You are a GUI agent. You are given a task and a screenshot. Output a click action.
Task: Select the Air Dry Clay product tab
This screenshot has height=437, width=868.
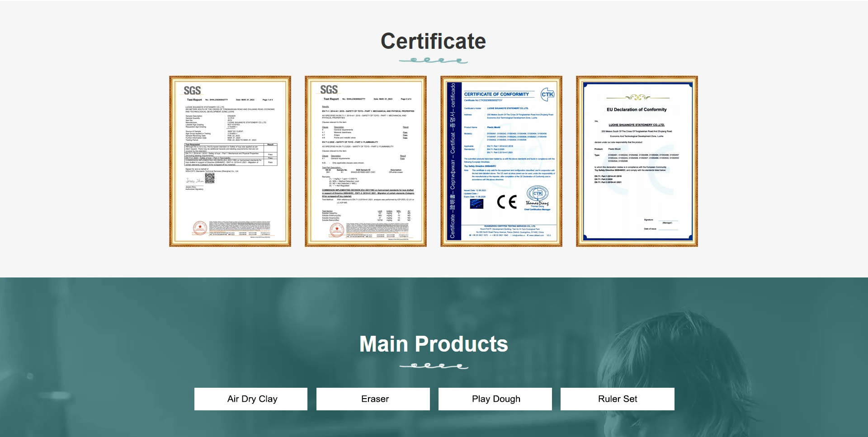tap(251, 399)
